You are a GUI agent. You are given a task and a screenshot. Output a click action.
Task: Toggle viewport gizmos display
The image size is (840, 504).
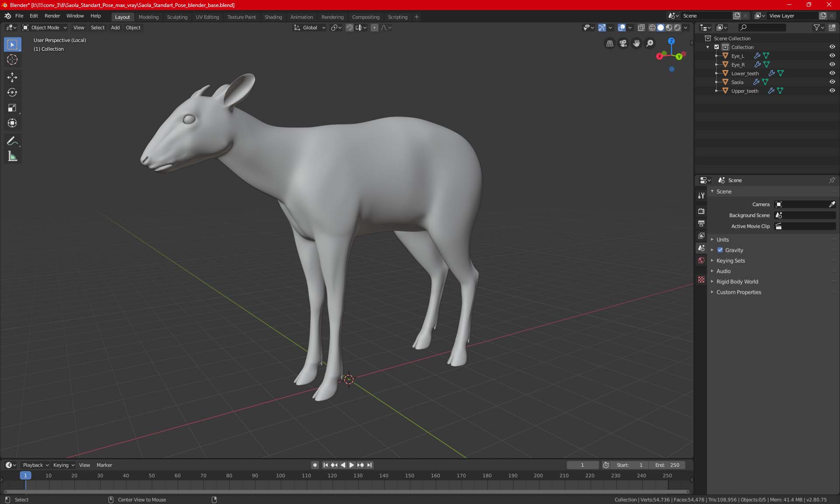point(602,28)
